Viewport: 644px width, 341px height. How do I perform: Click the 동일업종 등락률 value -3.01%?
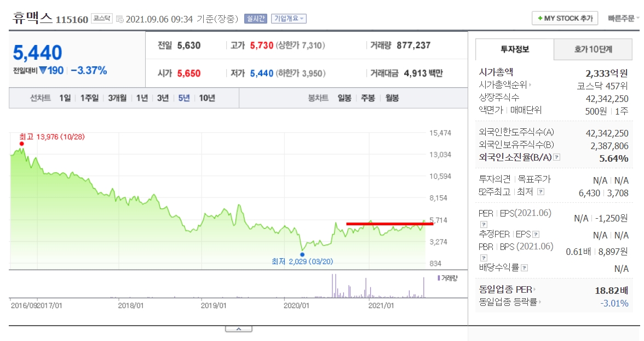point(614,303)
